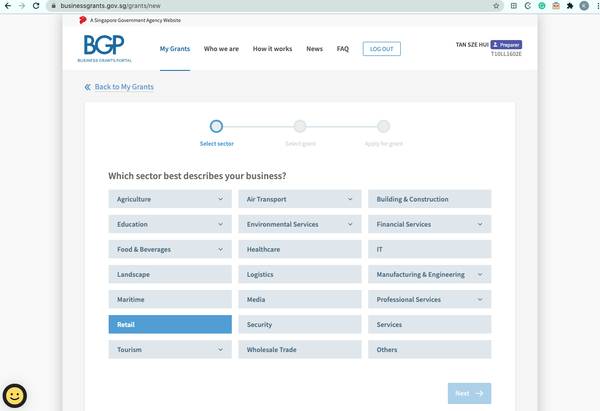Select the Media sector
600x411 pixels.
300,299
